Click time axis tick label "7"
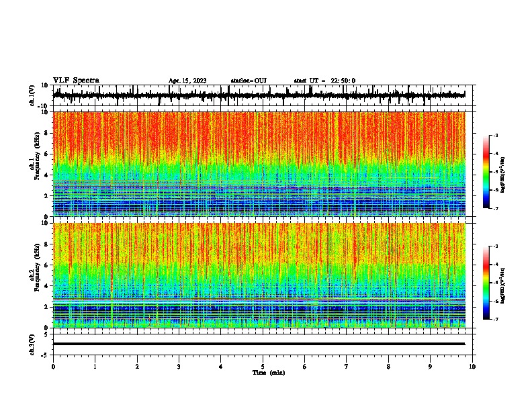Screen dimensions: 532x411 point(347,367)
